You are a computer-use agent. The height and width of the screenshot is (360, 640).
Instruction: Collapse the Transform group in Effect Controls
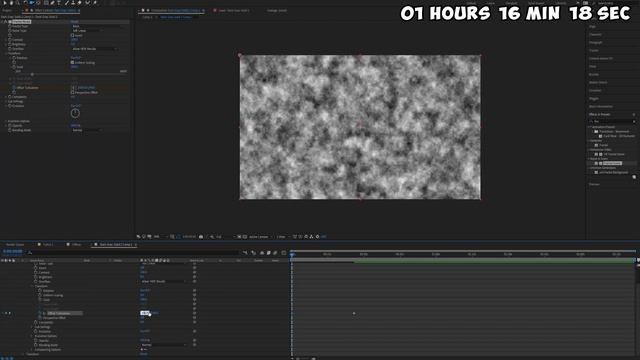[x=6, y=53]
